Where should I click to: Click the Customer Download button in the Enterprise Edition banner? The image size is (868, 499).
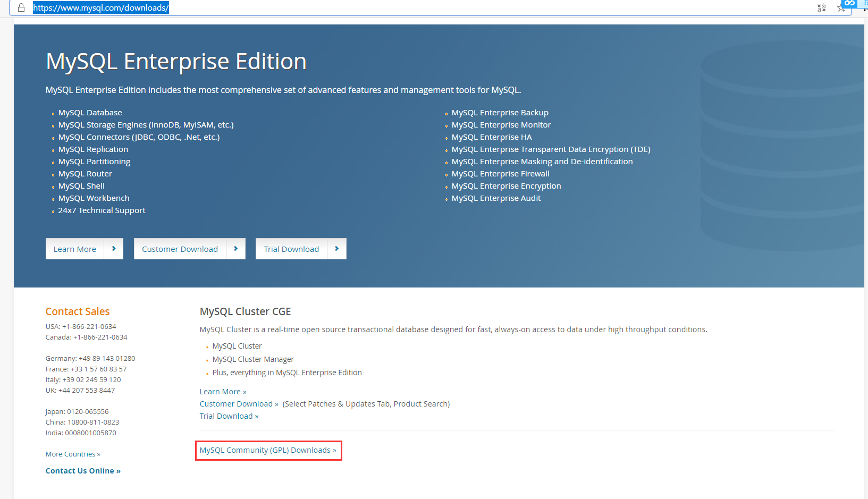[190, 249]
